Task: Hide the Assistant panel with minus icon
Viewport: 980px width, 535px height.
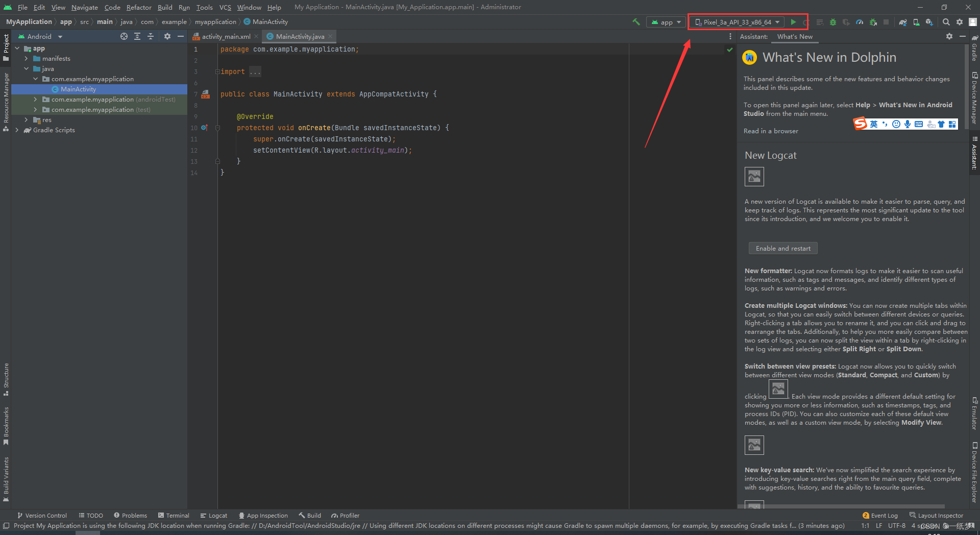Action: pyautogui.click(x=963, y=36)
